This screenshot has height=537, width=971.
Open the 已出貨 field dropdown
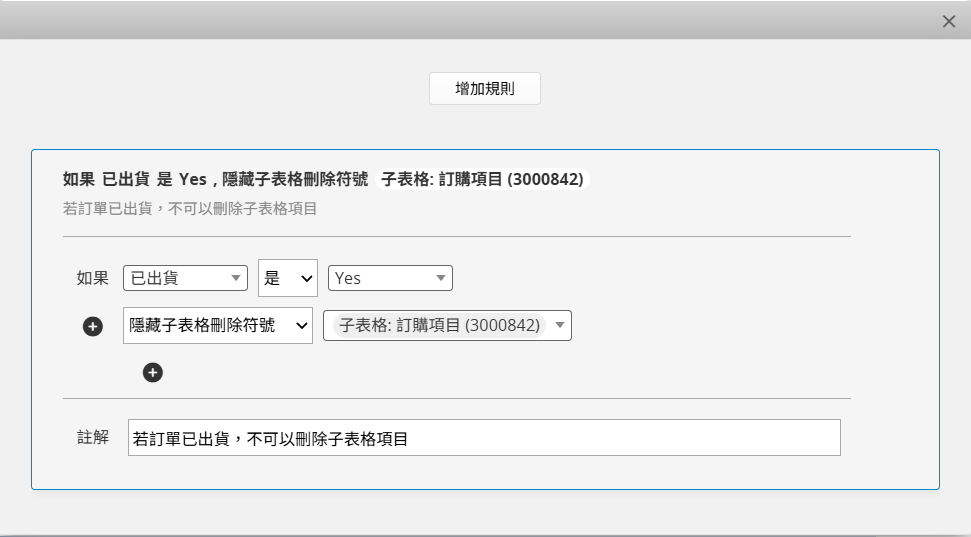coord(185,278)
